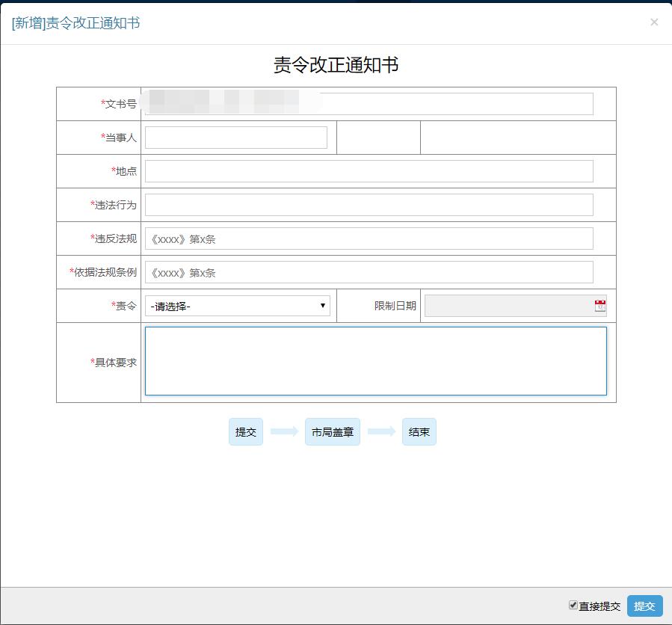The image size is (672, 625).
Task: Click the centered 责令改正通知书 form heading
Action: [x=336, y=65]
